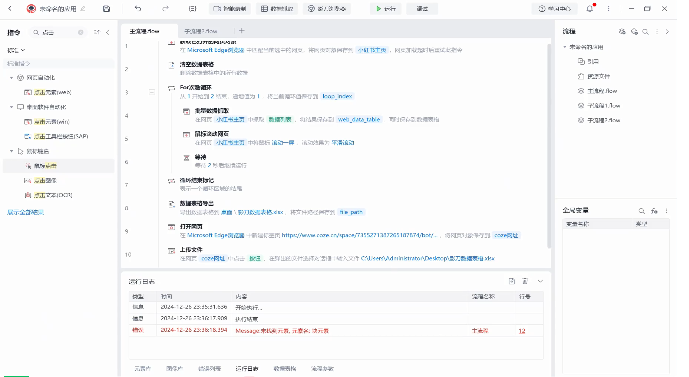Open the notification bell

(590, 9)
